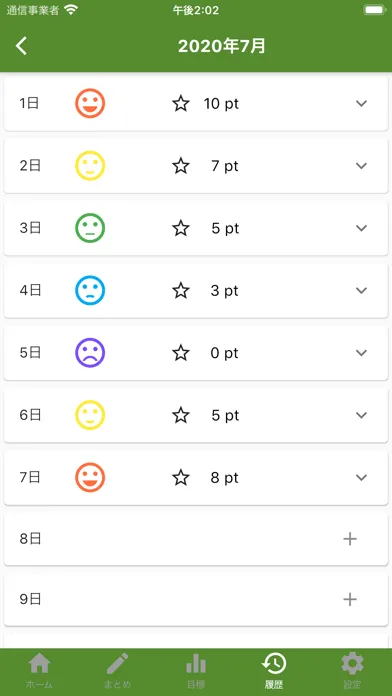This screenshot has width=392, height=696.
Task: Tap the blue sad face on 4日
Action: tap(90, 290)
